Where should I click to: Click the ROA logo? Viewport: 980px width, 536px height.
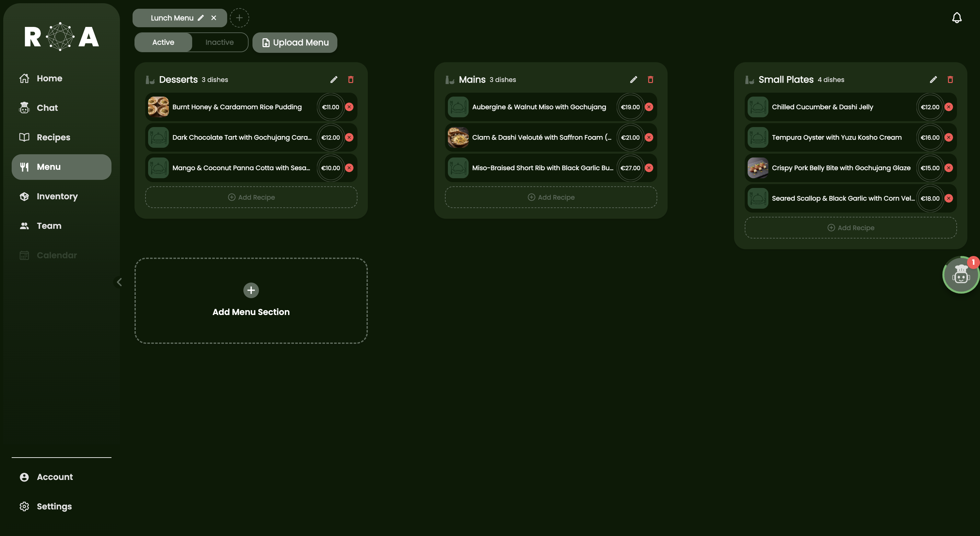click(62, 37)
